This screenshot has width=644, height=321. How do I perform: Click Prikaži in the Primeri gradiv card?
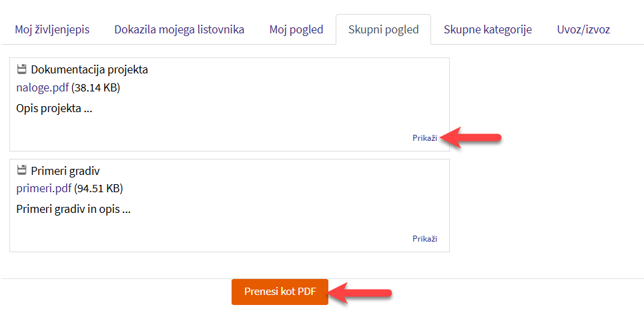click(424, 239)
